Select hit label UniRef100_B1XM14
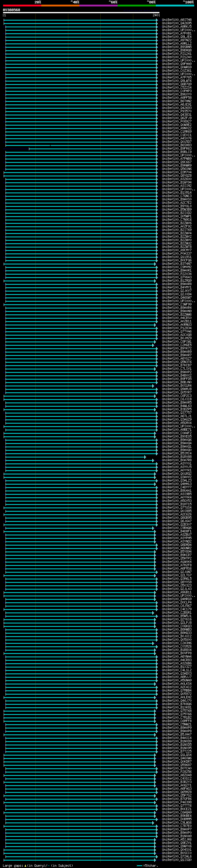This screenshot has width=197, height=868. pos(177,192)
